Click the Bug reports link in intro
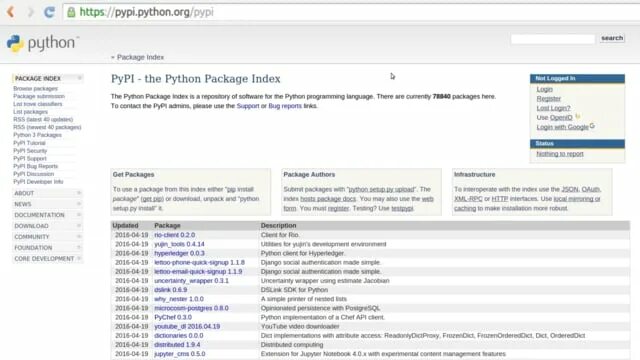640x360 pixels. pyautogui.click(x=285, y=106)
